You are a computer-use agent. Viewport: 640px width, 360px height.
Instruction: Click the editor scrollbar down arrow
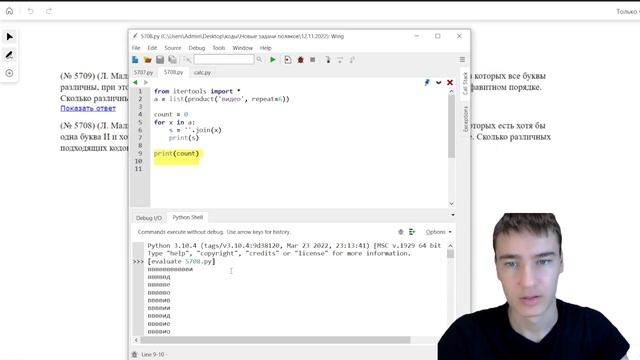(x=451, y=203)
